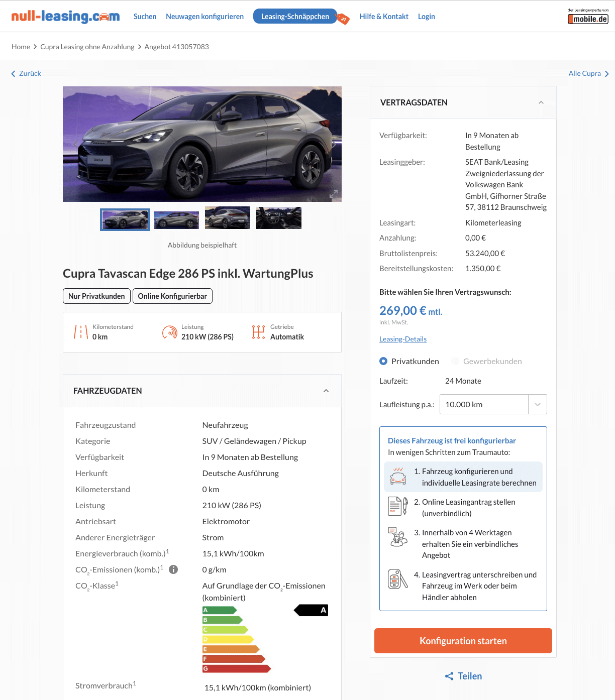
Task: Select the first car thumbnail (front view)
Action: tap(125, 219)
